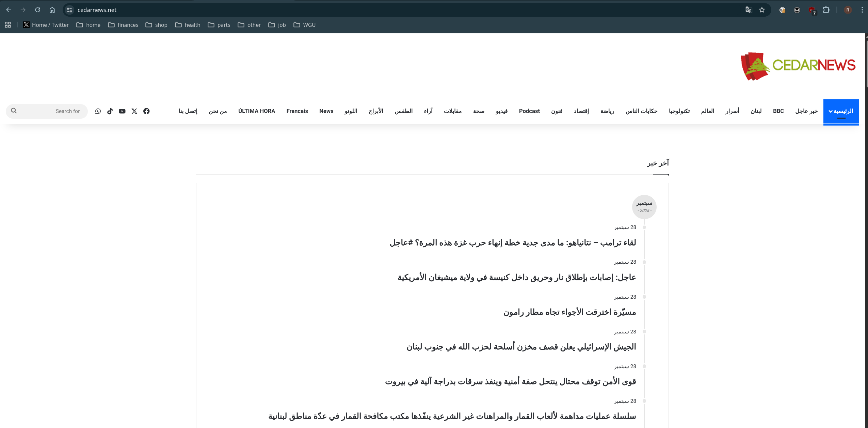Open the YouTube social icon

click(x=122, y=111)
